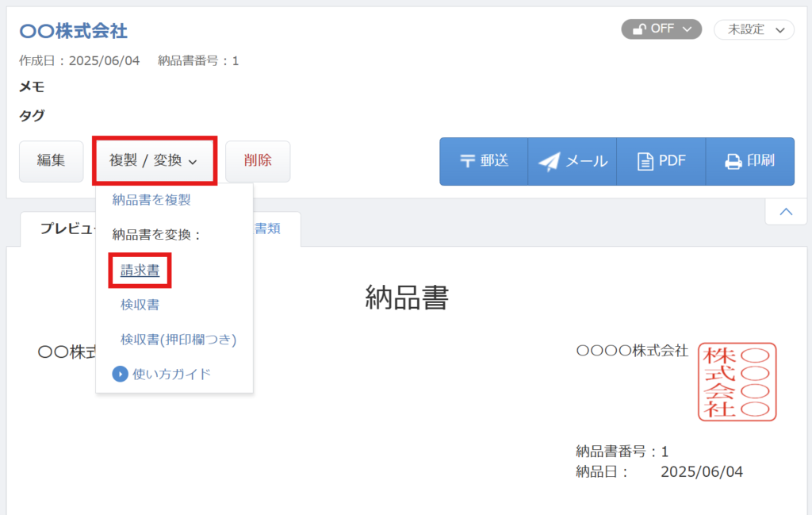Send document by post with 郵送

[x=484, y=161]
